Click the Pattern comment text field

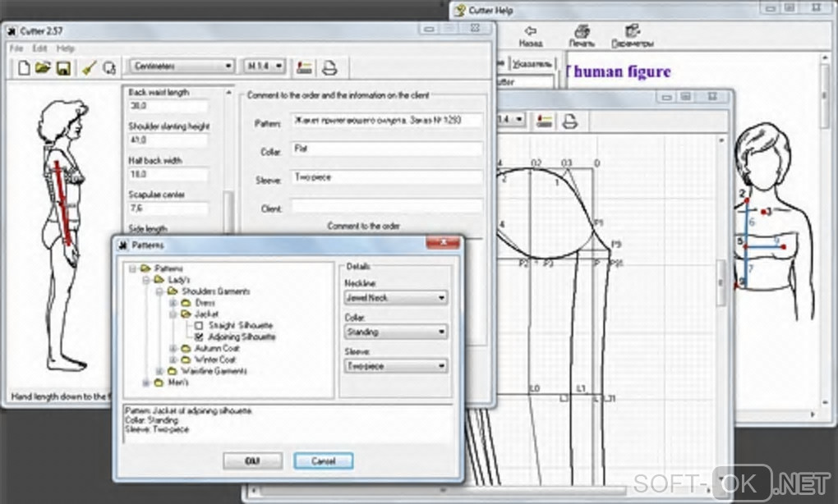click(x=387, y=121)
